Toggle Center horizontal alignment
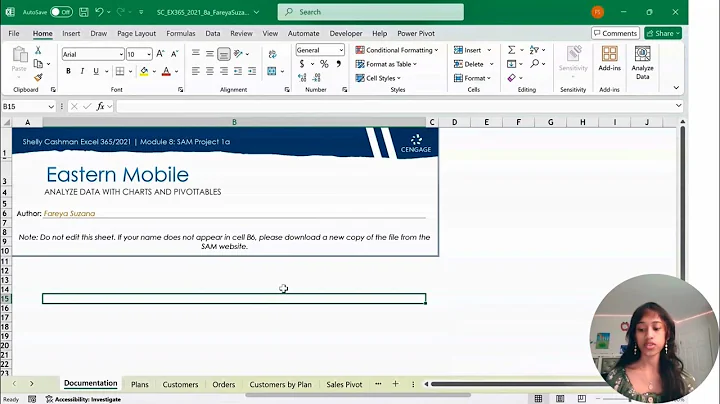 210,71
